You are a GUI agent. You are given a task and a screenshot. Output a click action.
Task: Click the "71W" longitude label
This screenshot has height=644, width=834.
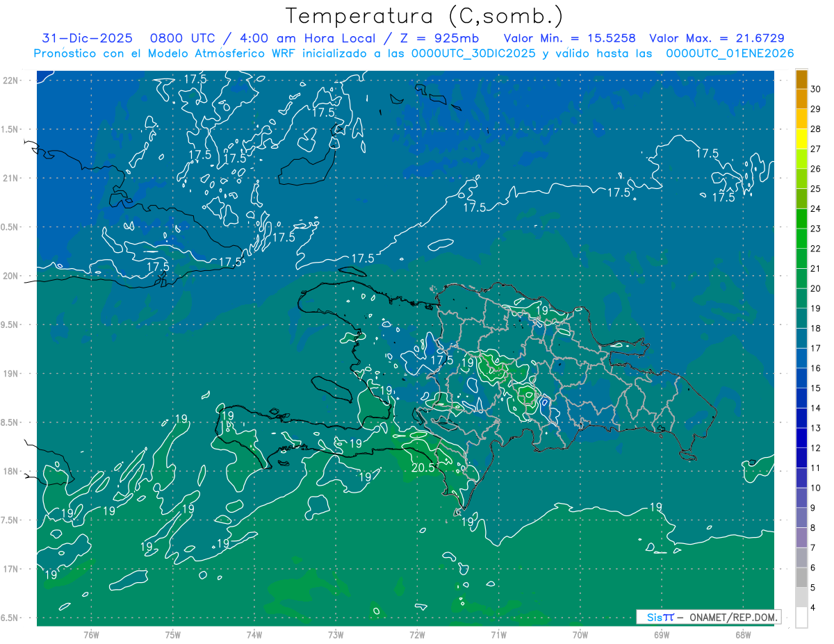click(x=498, y=635)
